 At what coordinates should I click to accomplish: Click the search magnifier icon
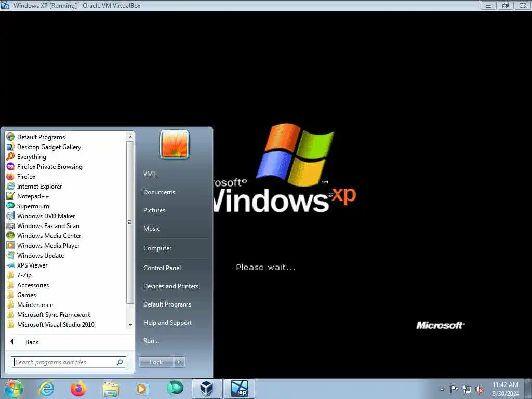[120, 362]
